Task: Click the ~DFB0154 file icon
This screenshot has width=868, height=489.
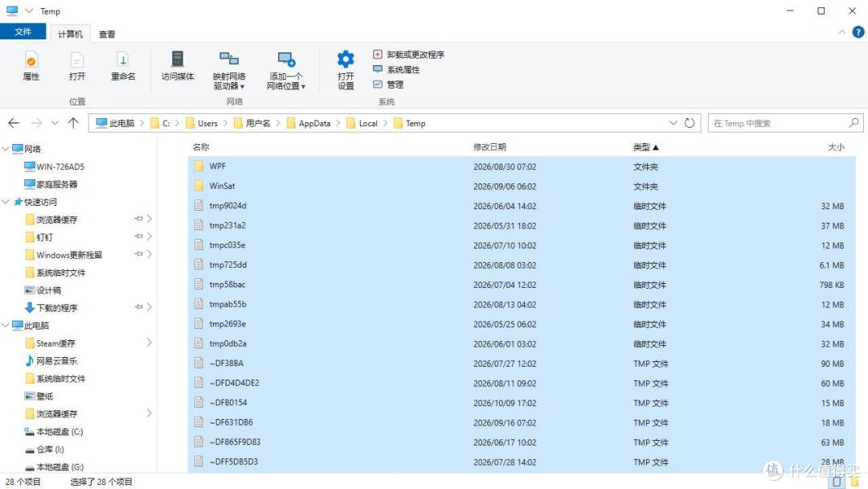Action: tap(199, 402)
